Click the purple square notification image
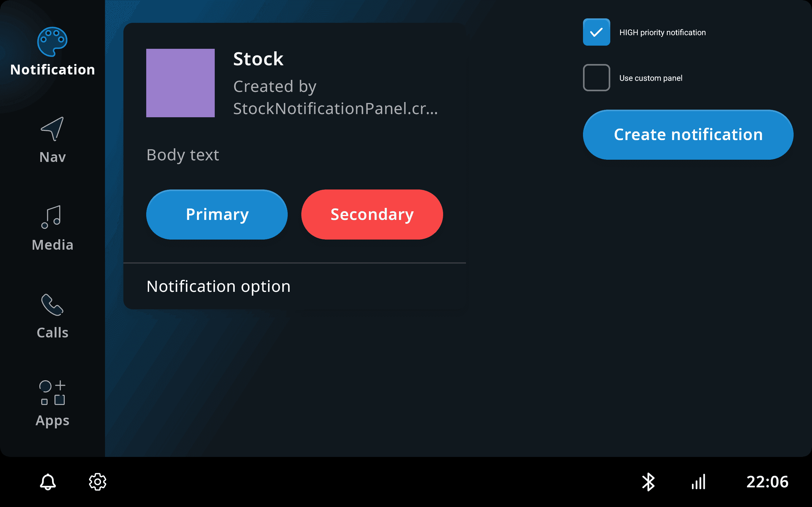 [180, 83]
